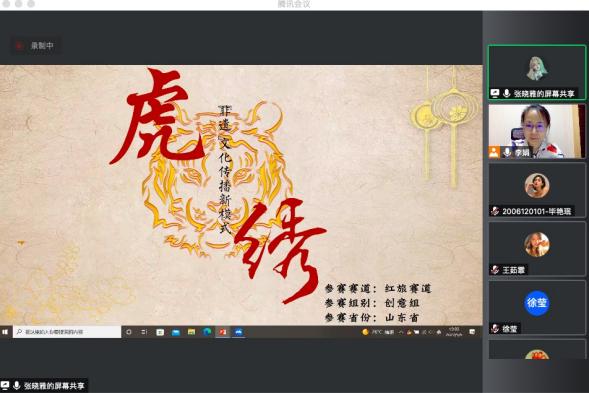Select 李娟's video thumbnail
Viewport: 589px width, 393px height.
pyautogui.click(x=537, y=131)
